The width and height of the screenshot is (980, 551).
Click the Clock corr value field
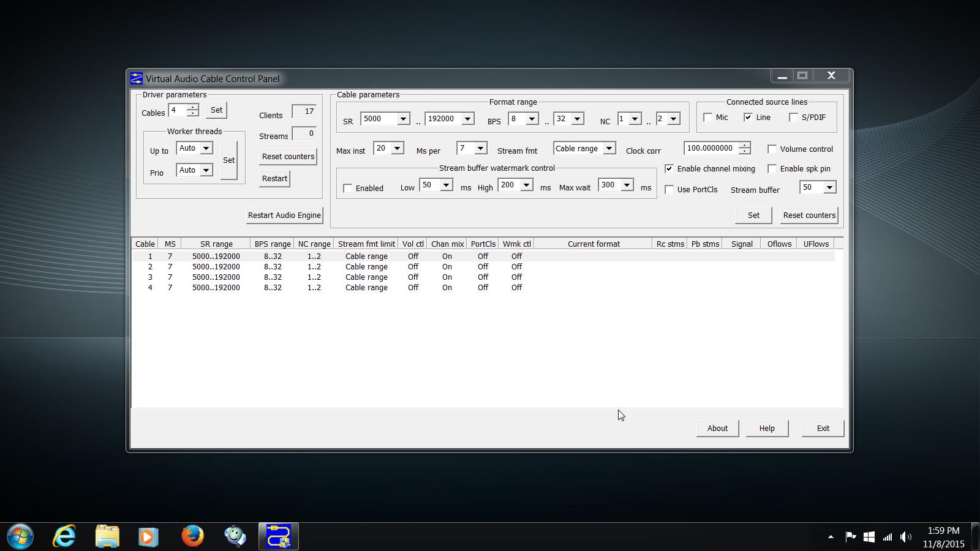click(711, 148)
